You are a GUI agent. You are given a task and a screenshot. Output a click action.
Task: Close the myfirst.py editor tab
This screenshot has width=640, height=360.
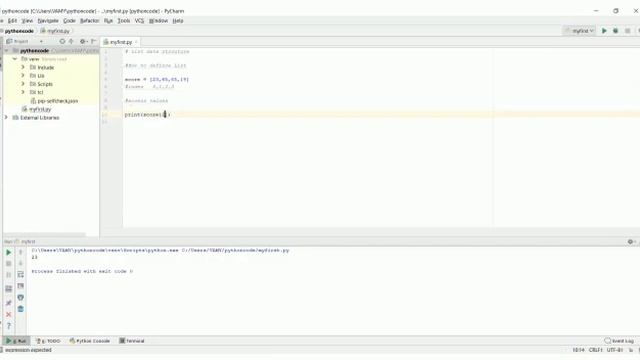pos(136,42)
